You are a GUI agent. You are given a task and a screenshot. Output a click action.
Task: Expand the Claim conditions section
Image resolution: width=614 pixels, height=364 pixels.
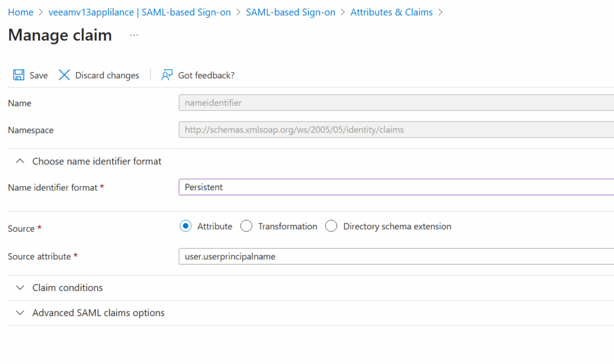click(20, 288)
